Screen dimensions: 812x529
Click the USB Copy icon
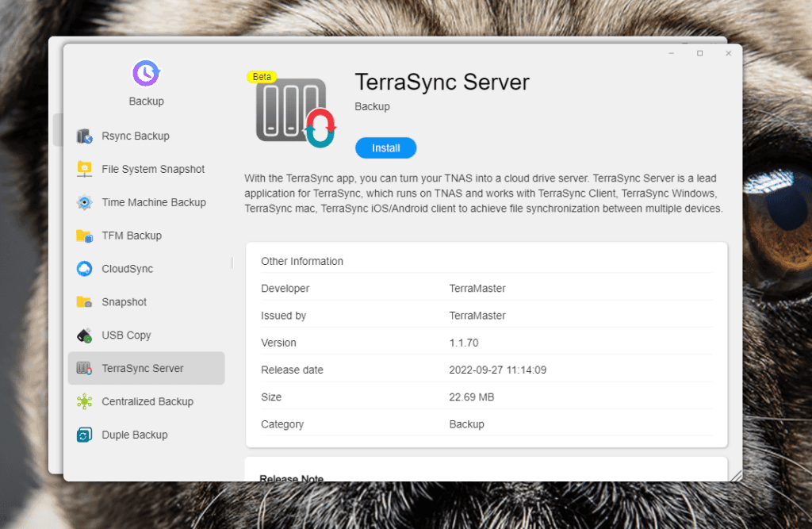84,335
